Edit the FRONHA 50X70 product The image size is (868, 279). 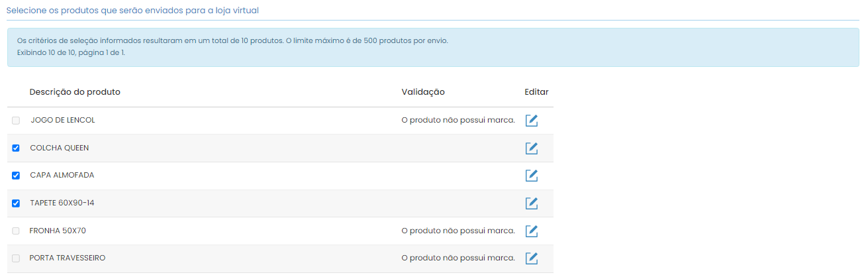(531, 231)
